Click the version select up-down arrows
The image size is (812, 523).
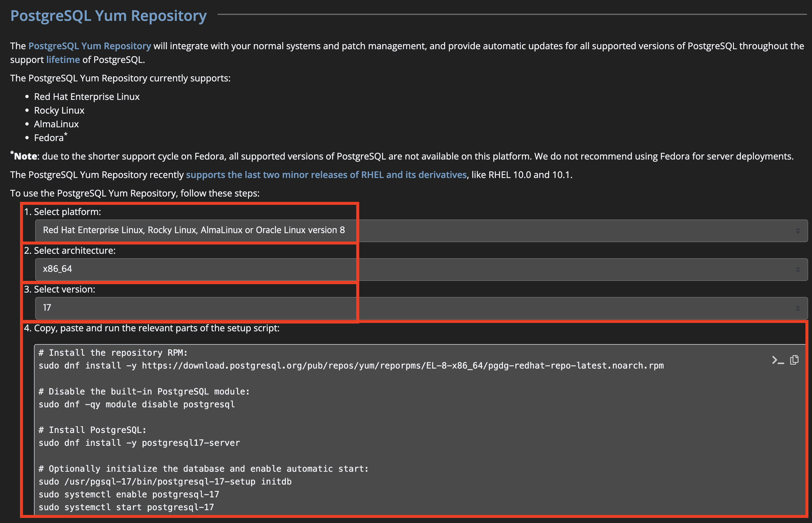[x=797, y=308]
